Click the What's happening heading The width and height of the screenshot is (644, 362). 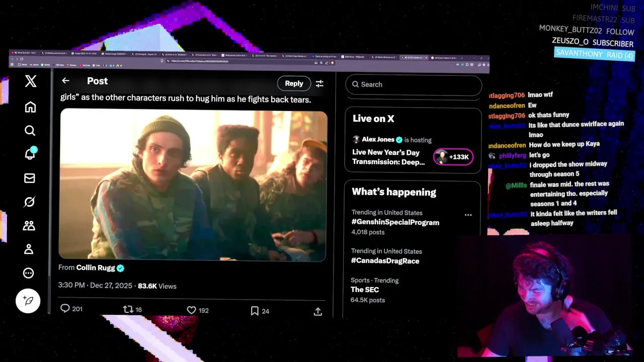pos(394,192)
